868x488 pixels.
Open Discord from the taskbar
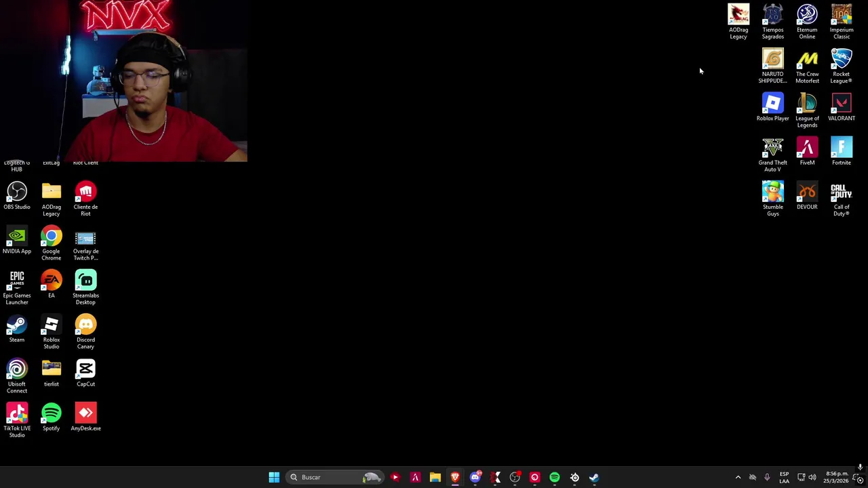tap(475, 477)
